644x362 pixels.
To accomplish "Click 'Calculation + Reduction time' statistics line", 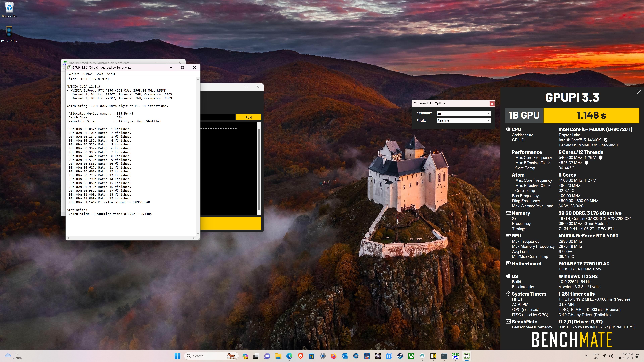I will click(110, 214).
